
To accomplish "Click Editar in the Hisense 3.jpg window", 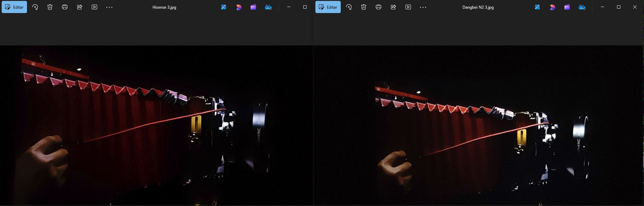I will 14,7.
